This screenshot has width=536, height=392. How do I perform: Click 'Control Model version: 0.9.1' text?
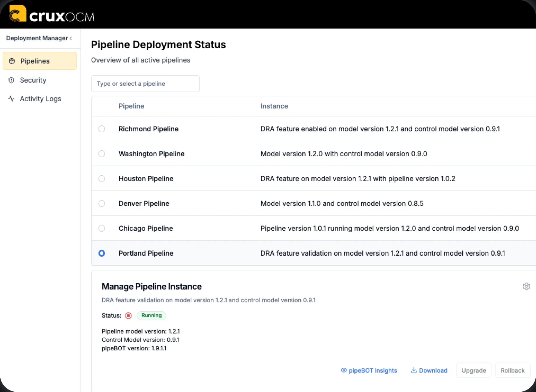tap(140, 340)
